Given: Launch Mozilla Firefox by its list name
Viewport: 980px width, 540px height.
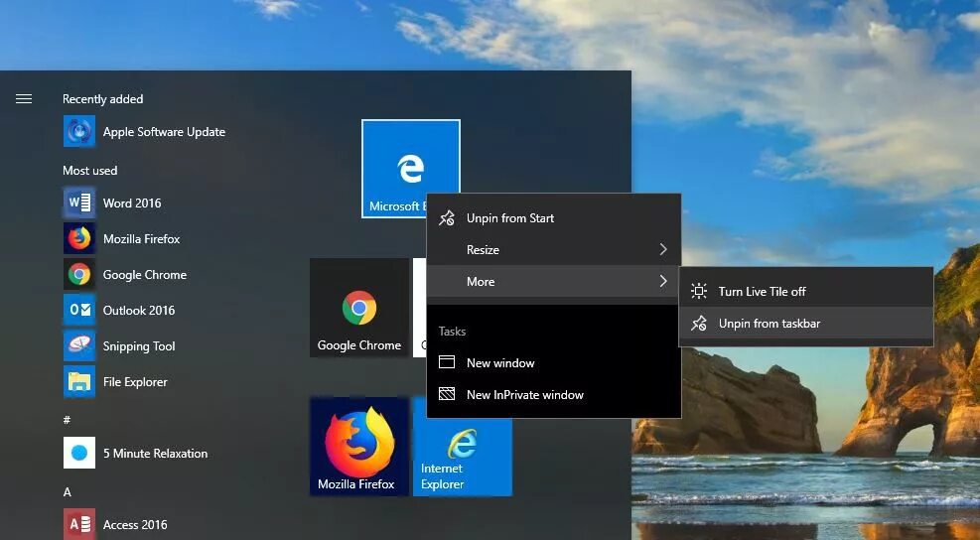Looking at the screenshot, I should (x=141, y=239).
